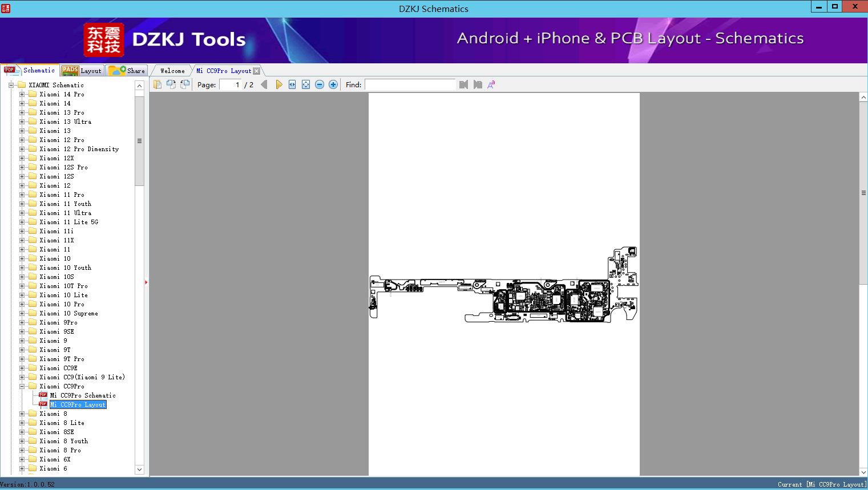Click the folder icon of Xiaomi CC9Pro
The image size is (868, 490).
pos(33,386)
